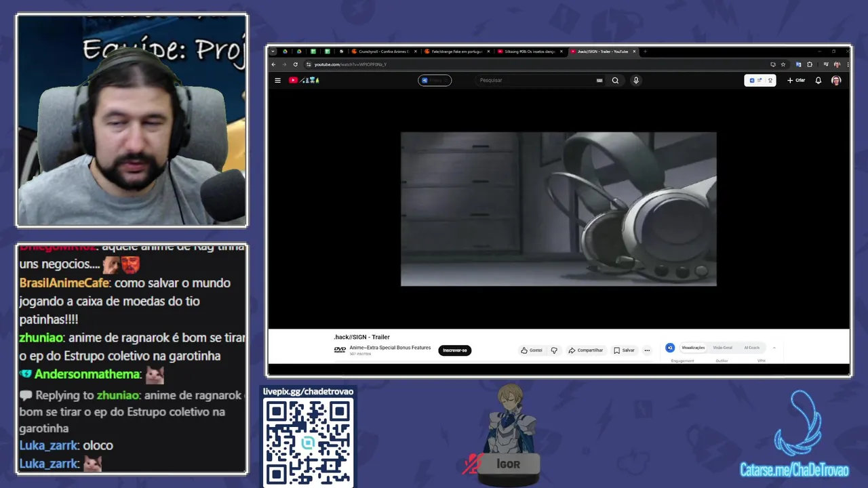This screenshot has height=488, width=868.
Task: Open the YouTube notifications bell
Action: (x=818, y=80)
